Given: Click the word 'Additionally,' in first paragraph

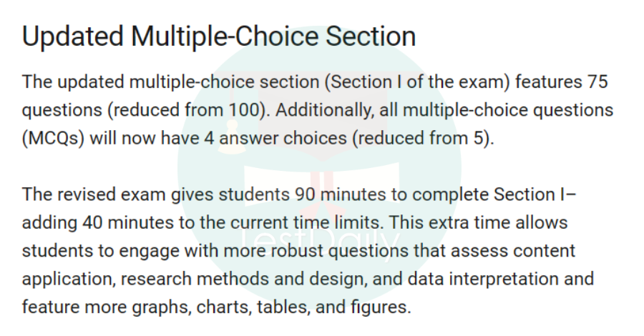Looking at the screenshot, I should (x=325, y=110).
